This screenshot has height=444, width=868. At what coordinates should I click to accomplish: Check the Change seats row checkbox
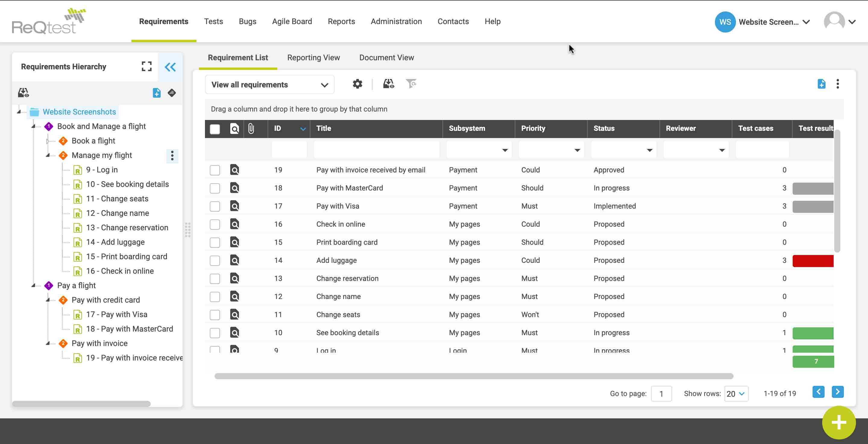(215, 315)
